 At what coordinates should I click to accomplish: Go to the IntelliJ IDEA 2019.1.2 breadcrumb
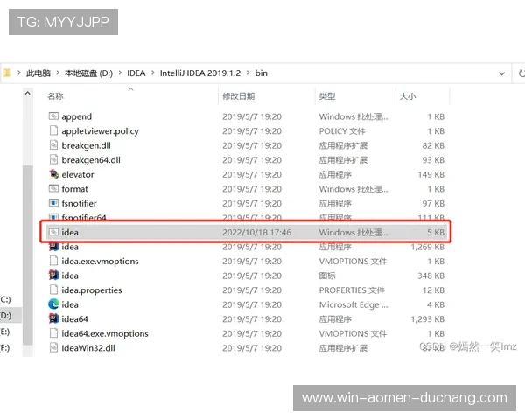[x=200, y=73]
